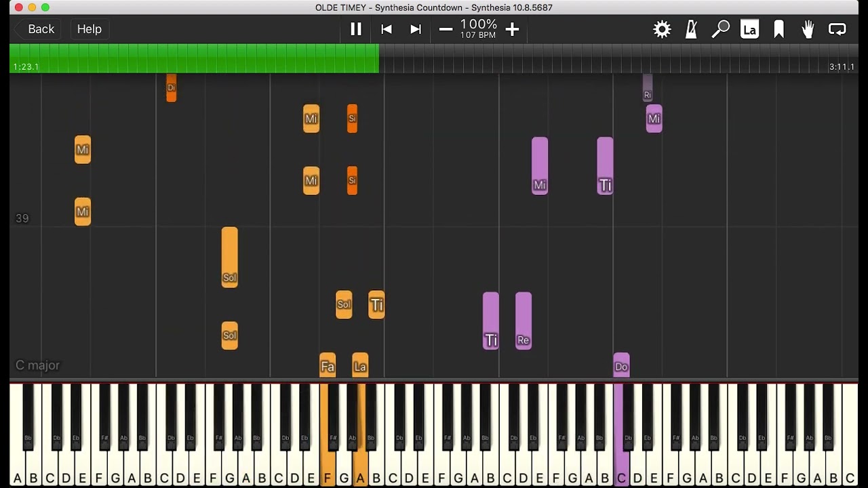Increase tempo with the plus button

click(x=513, y=29)
